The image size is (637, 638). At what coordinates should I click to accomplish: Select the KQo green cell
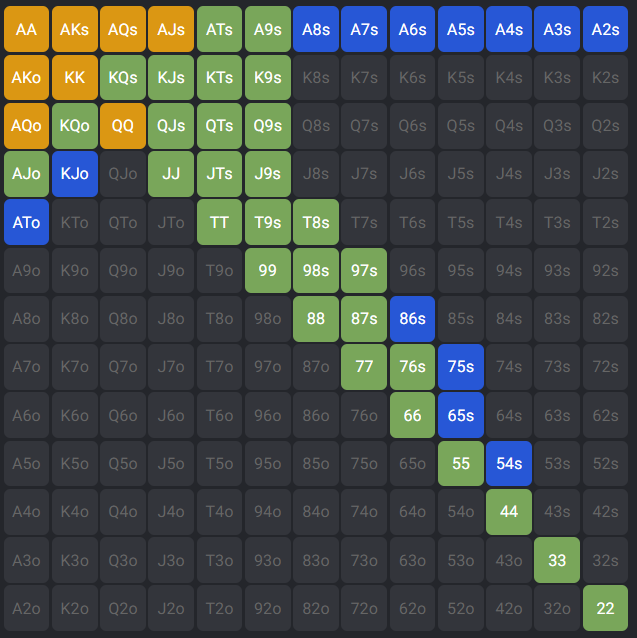(75, 126)
